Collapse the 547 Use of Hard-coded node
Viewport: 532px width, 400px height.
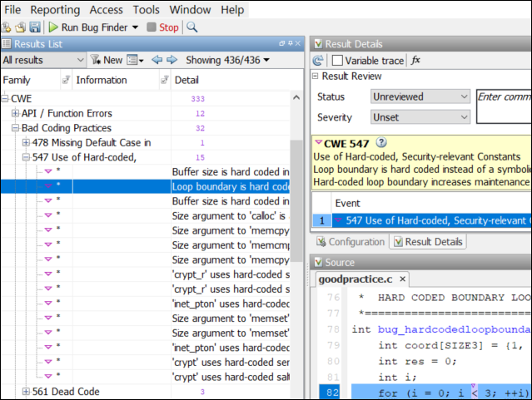tap(26, 157)
